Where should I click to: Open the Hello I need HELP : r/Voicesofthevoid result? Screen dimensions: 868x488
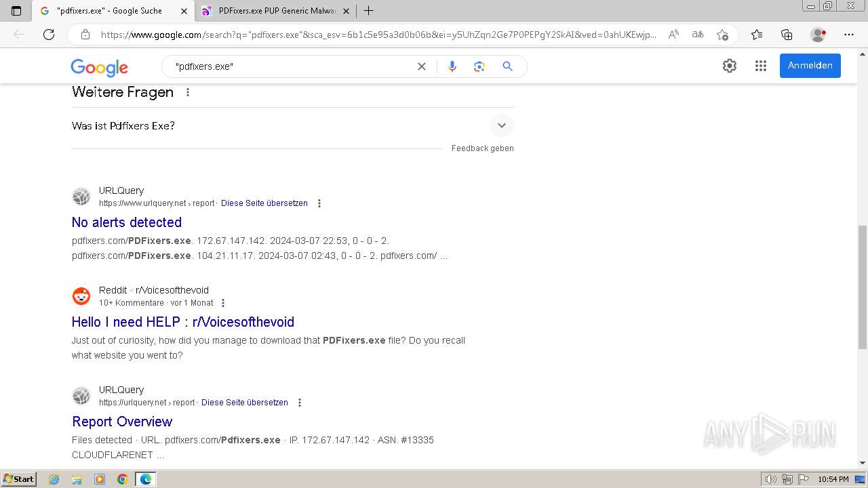pyautogui.click(x=183, y=322)
